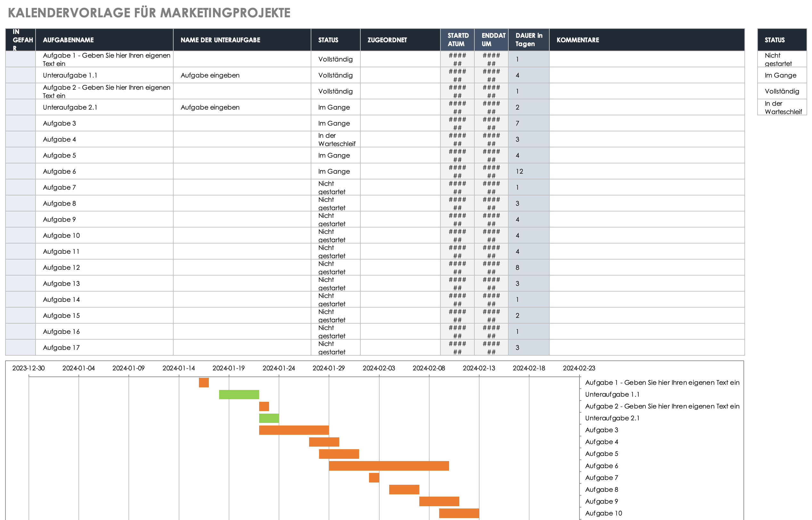Click the STARTDATUM column header

tap(457, 40)
